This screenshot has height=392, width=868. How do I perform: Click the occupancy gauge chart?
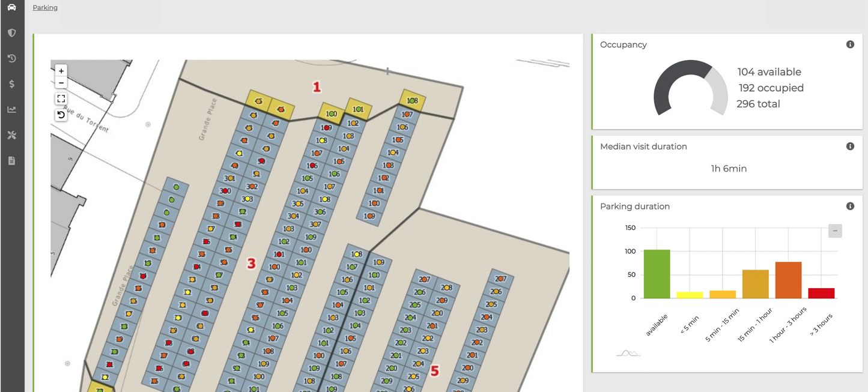click(x=690, y=89)
